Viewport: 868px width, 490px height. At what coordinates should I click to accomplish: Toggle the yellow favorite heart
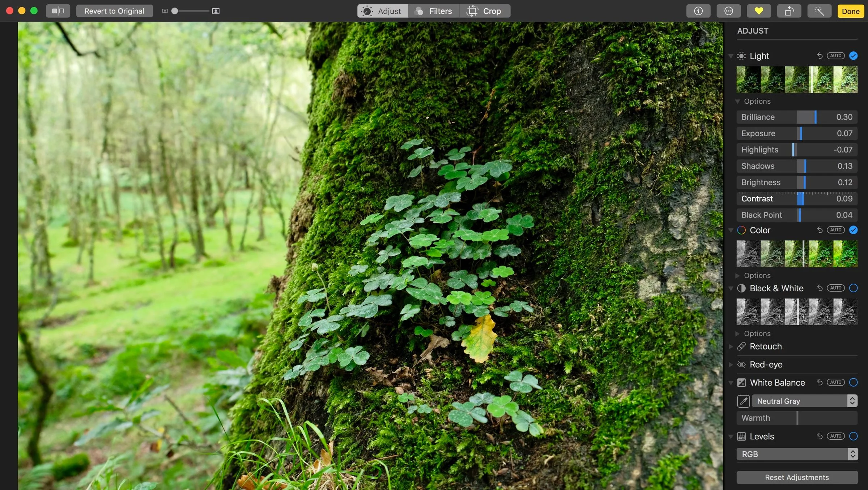pyautogui.click(x=759, y=11)
